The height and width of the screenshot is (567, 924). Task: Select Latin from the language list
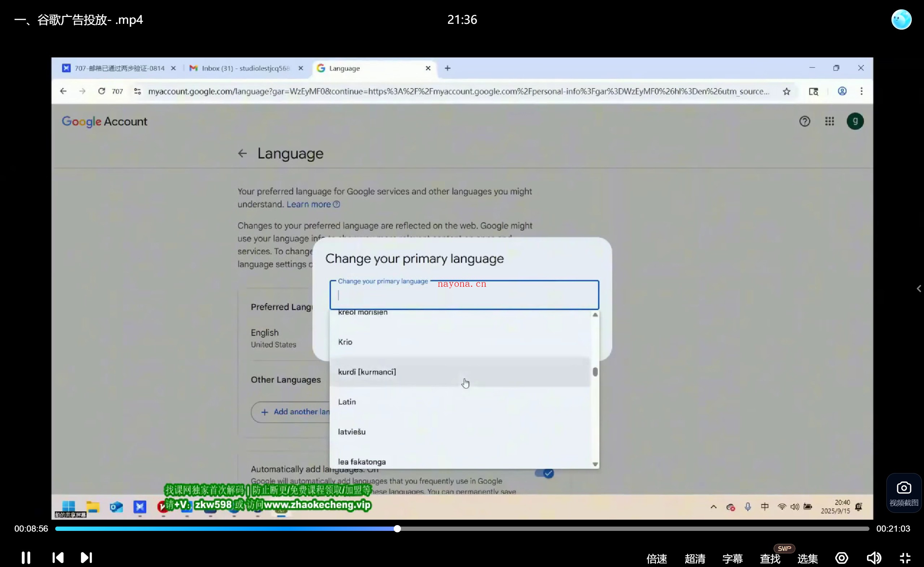click(x=461, y=402)
